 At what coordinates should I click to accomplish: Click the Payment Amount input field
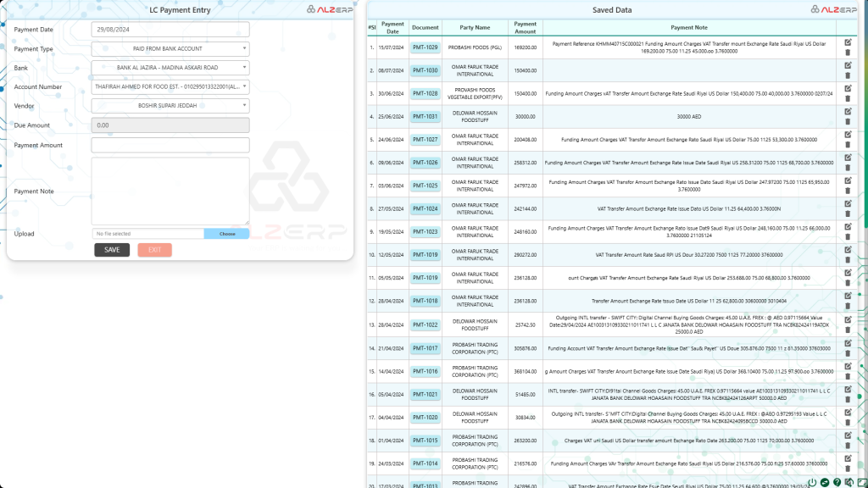(x=170, y=145)
